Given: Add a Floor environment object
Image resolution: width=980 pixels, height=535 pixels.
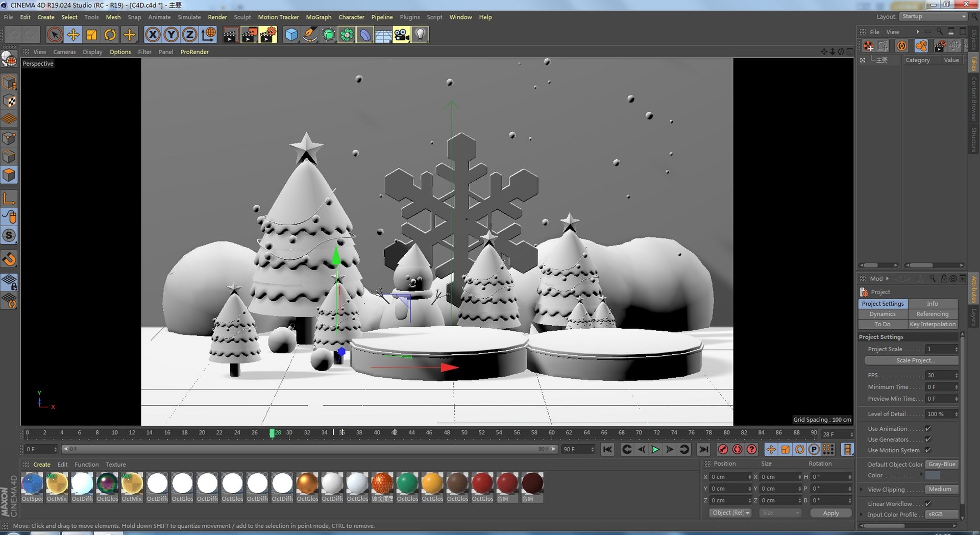Looking at the screenshot, I should click(x=383, y=35).
